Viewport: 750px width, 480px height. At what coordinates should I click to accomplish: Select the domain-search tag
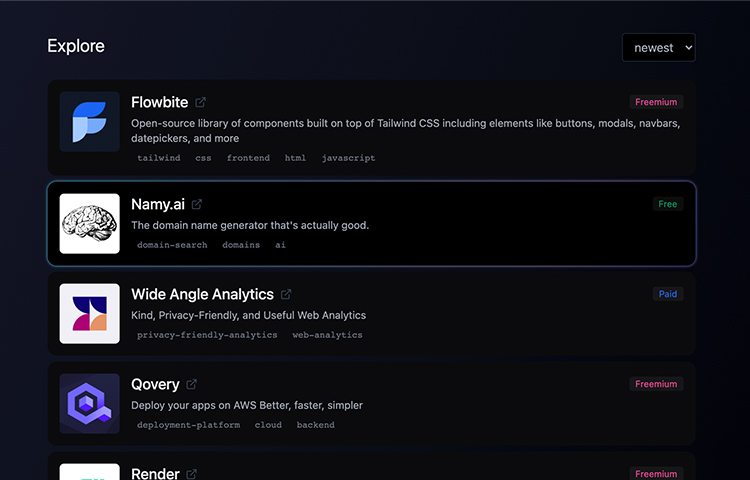pyautogui.click(x=172, y=245)
